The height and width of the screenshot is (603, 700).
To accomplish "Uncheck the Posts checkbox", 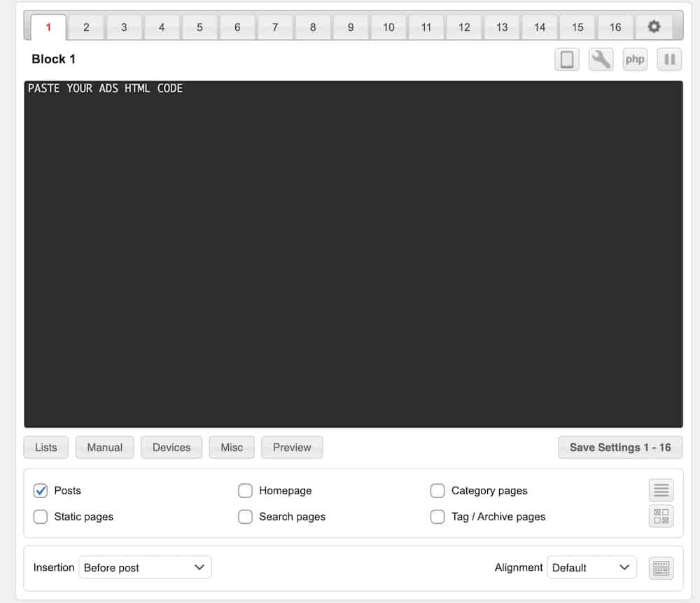I will pos(40,490).
